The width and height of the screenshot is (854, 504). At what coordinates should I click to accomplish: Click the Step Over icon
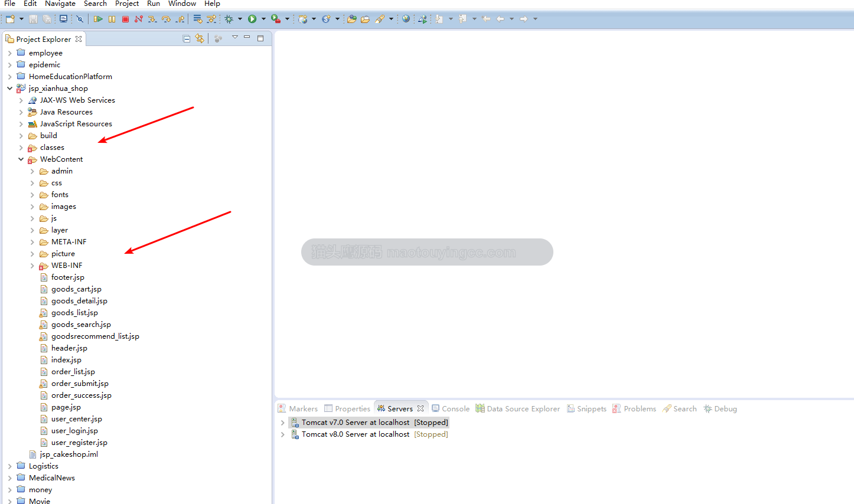click(166, 19)
